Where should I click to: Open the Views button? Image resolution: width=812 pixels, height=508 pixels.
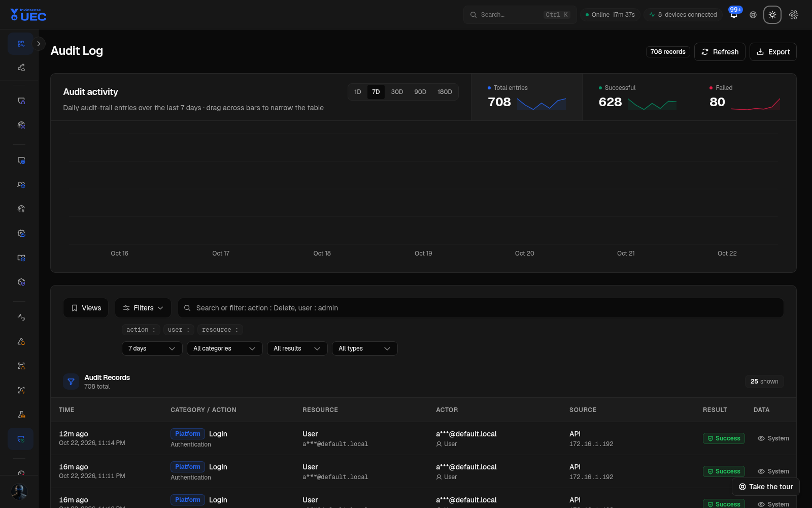click(x=86, y=308)
